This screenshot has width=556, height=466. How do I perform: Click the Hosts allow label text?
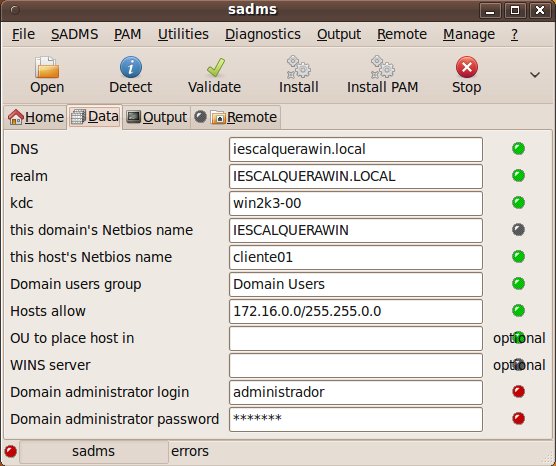point(48,311)
